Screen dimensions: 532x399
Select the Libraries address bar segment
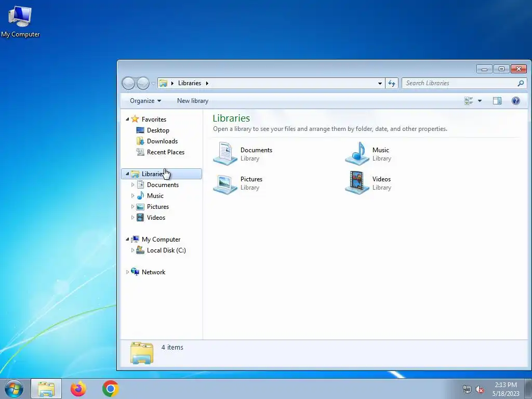click(x=189, y=83)
